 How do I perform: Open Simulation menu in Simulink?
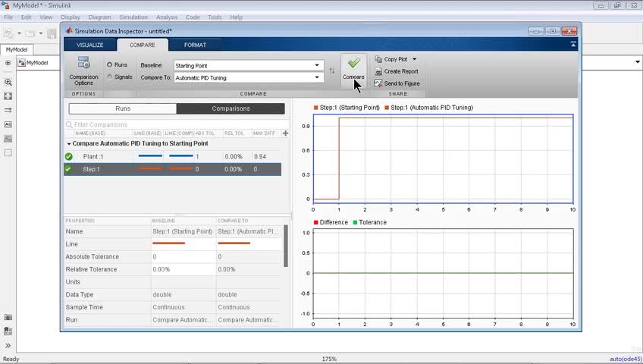click(133, 17)
